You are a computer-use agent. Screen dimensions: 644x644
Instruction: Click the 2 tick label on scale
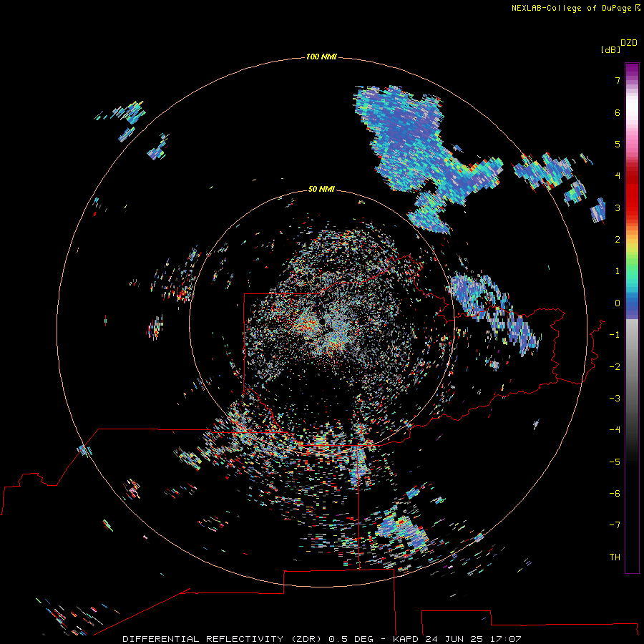pyautogui.click(x=618, y=240)
